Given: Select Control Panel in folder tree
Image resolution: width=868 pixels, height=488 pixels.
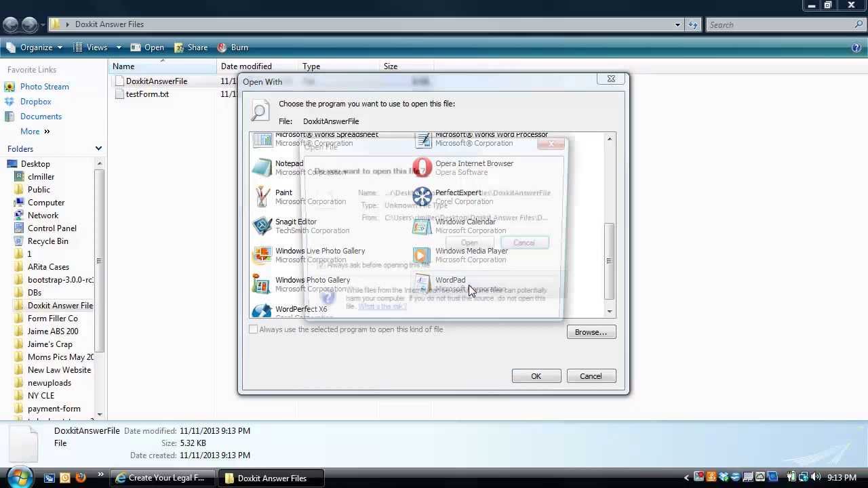Looking at the screenshot, I should [52, 228].
